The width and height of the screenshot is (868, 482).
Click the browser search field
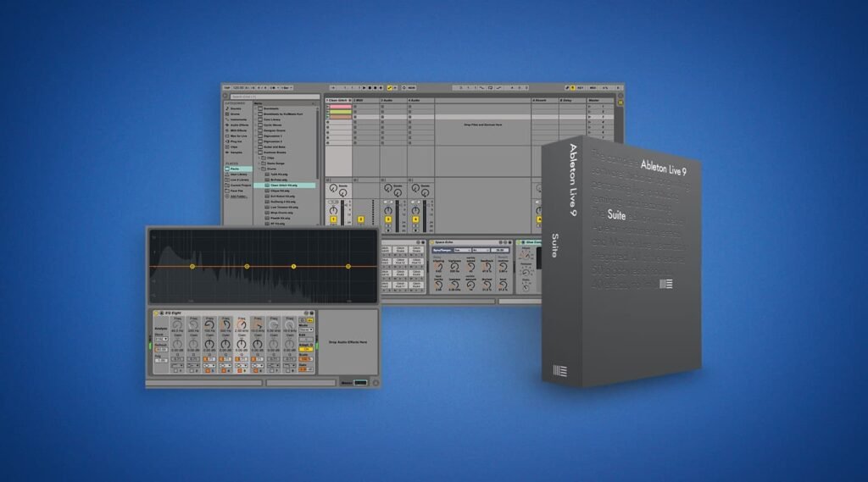tap(275, 97)
